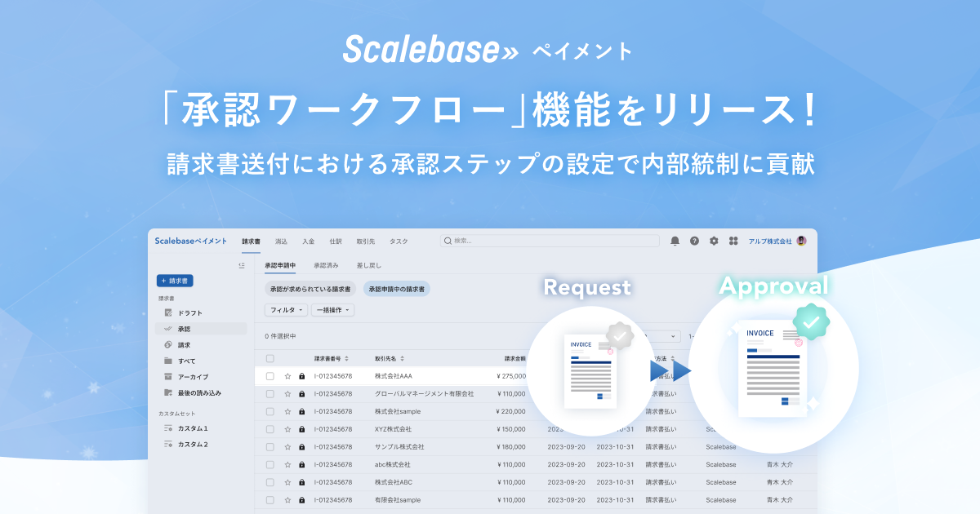
Task: Star the XYZ株式会社 invoice row
Action: 287,429
